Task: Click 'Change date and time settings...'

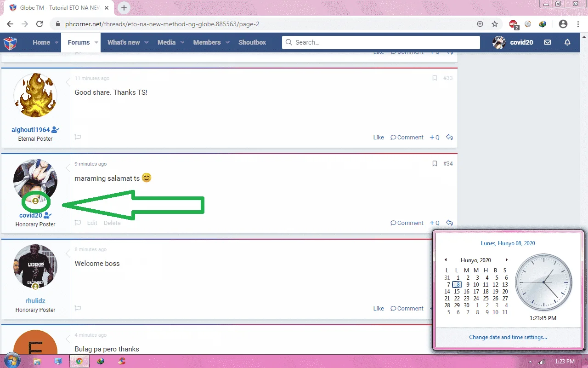Action: point(508,337)
